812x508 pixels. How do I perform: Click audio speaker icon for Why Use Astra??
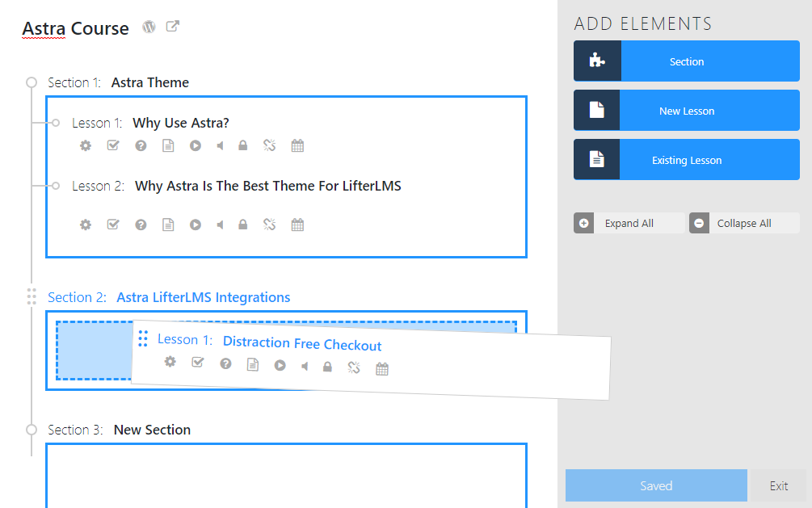click(x=220, y=145)
